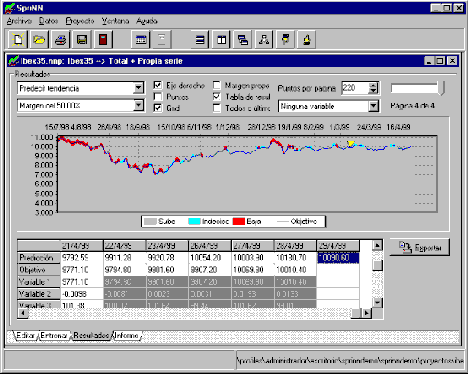Select the highlighted 29/4/99 prediction cell
The image size is (468, 374).
pos(338,258)
